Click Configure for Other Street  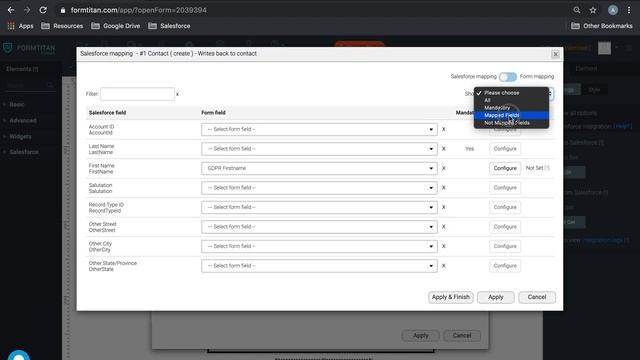(x=505, y=227)
